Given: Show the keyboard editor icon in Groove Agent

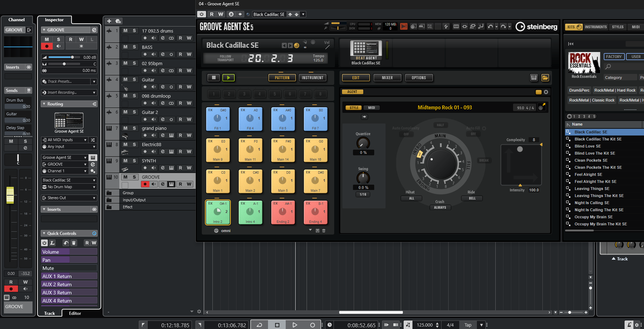Looking at the screenshot, I should point(534,77).
